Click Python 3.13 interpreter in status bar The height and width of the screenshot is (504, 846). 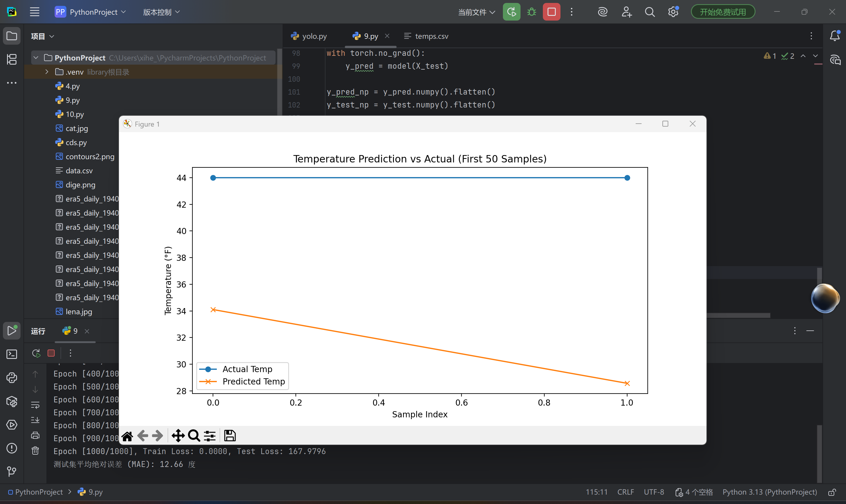[770, 492]
